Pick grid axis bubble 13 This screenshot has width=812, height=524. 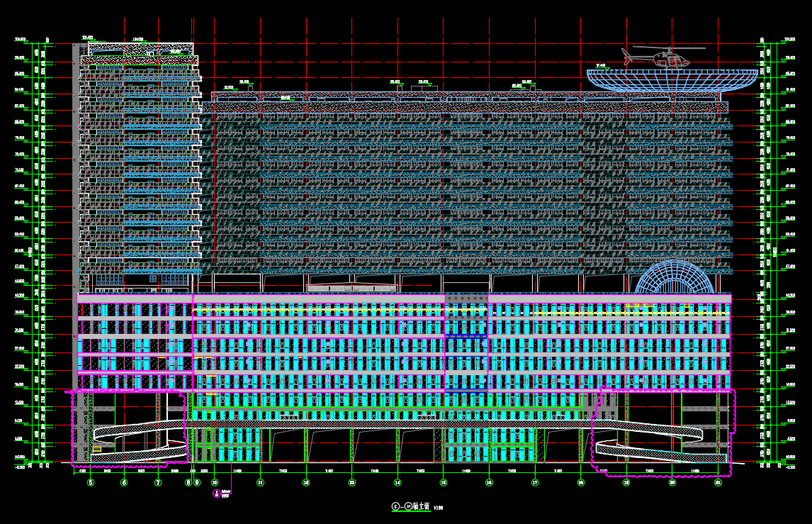352,483
